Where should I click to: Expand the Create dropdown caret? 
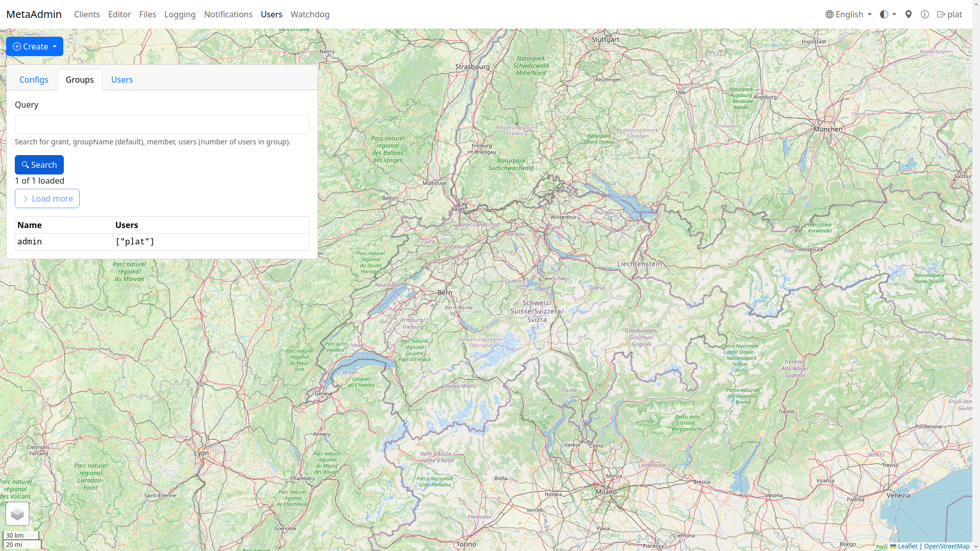tap(55, 46)
